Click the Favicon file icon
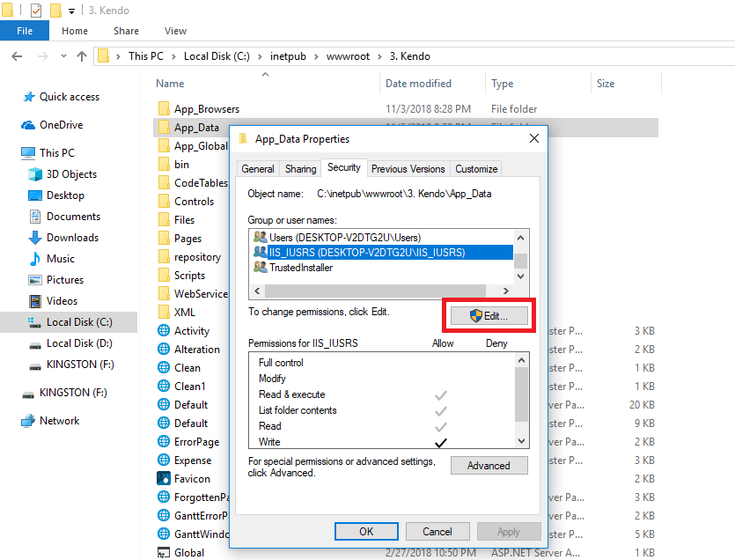Image resolution: width=735 pixels, height=560 pixels. coord(164,478)
